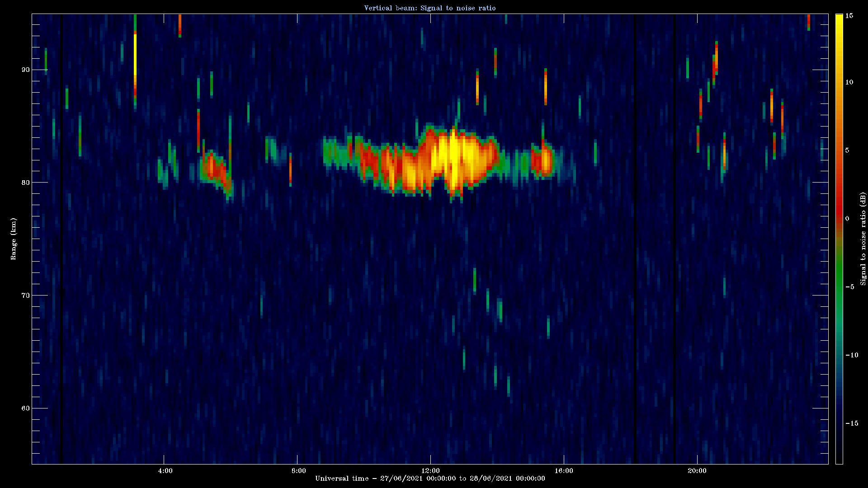This screenshot has height=488, width=868.
Task: Click the colorbar value 15 label
Action: (849, 16)
